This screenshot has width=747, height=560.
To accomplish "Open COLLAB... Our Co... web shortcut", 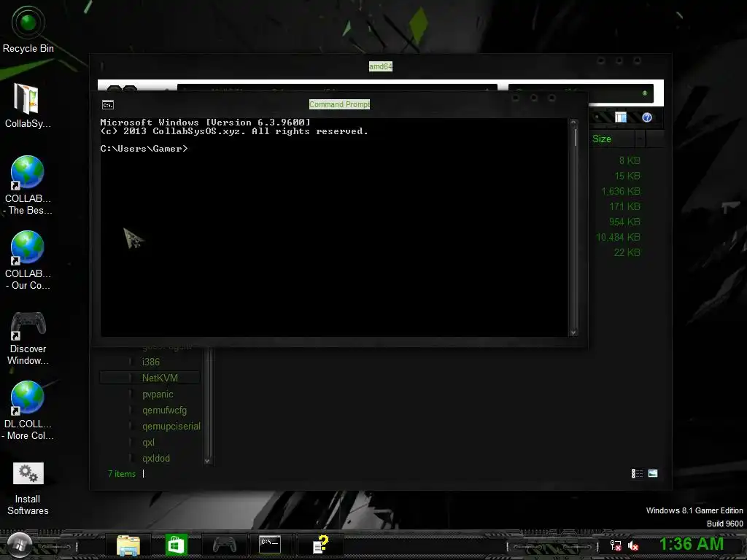I will tap(28, 260).
